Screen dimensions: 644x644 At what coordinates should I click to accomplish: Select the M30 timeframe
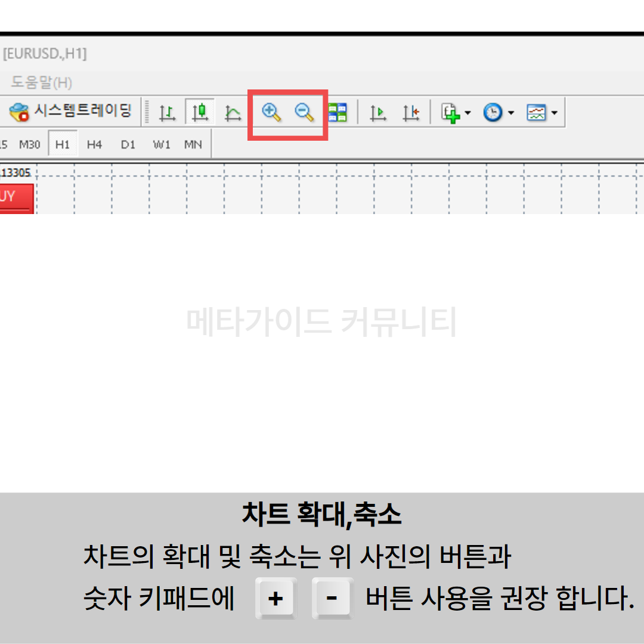pos(30,144)
